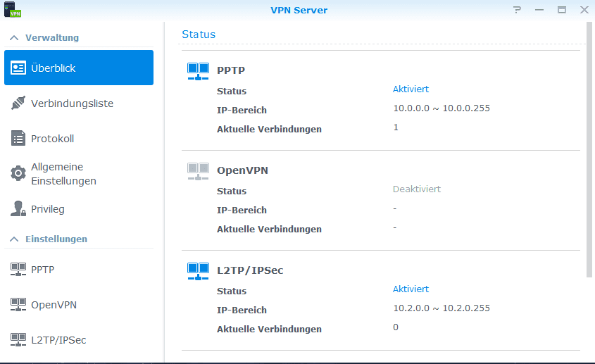Click the blue PPTP status icon in overview
Viewport: 595px width, 364px height.
click(x=198, y=71)
